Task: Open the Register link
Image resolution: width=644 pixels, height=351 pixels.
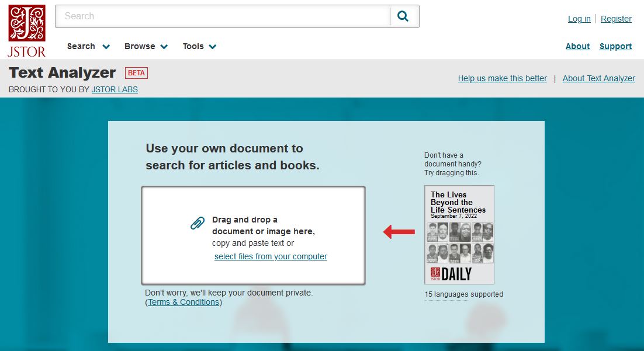Action: click(x=616, y=19)
